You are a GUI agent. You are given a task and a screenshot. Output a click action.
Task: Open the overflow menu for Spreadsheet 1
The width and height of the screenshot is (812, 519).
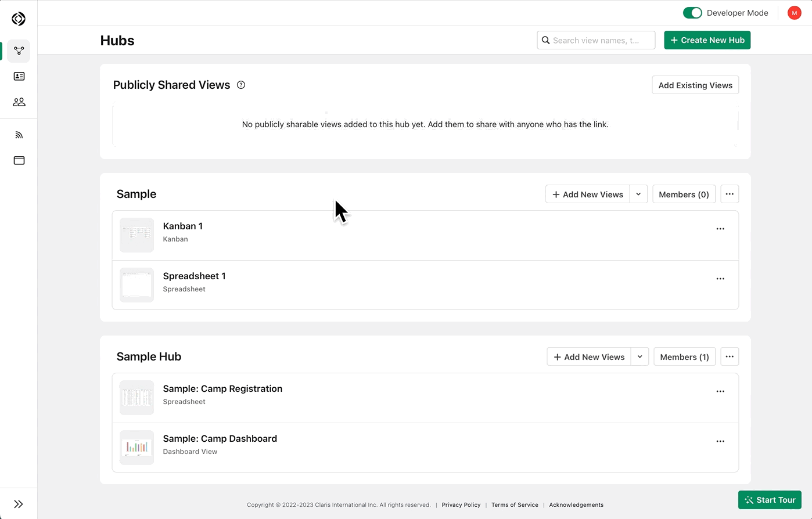720,278
